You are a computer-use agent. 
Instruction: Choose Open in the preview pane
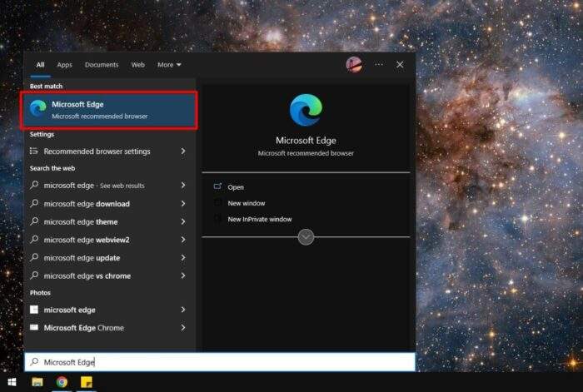click(236, 187)
